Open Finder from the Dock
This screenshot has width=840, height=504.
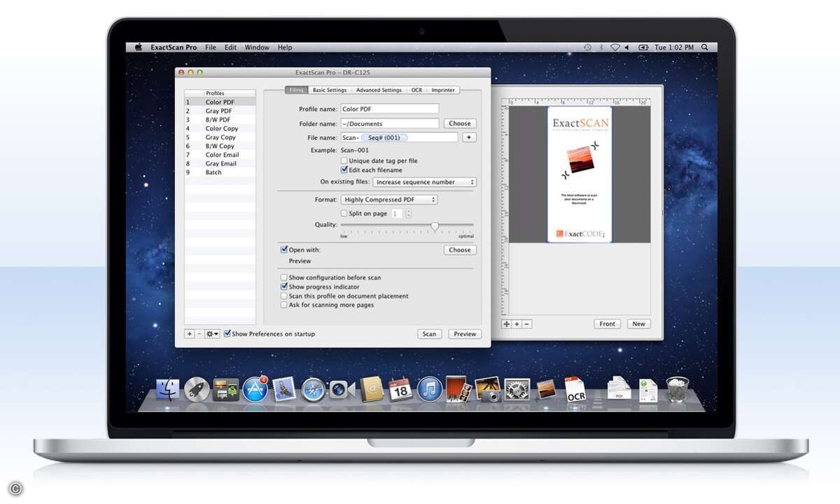[x=167, y=389]
